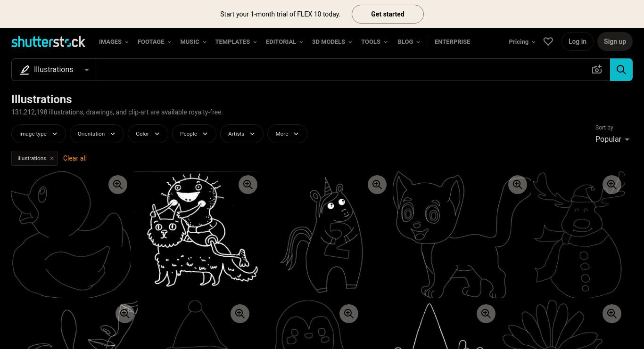Zoom the penguin illustration preview
Image resolution: width=644 pixels, height=349 pixels.
pyautogui.click(x=349, y=314)
